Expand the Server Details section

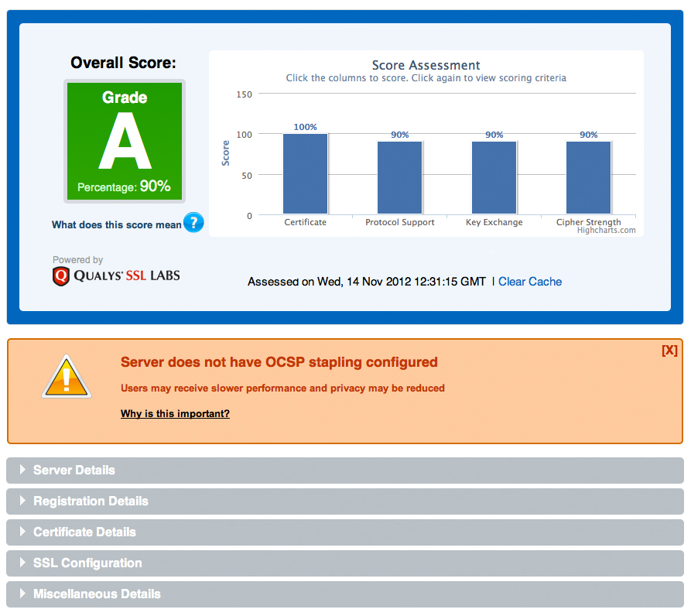click(x=74, y=471)
